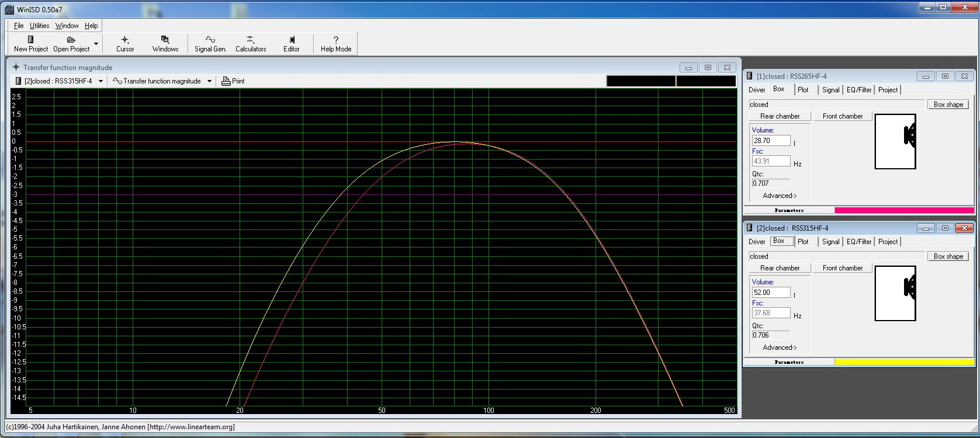Viewport: 980px width, 438px height.
Task: Click the Fsc field showing 43.91
Action: click(x=771, y=161)
